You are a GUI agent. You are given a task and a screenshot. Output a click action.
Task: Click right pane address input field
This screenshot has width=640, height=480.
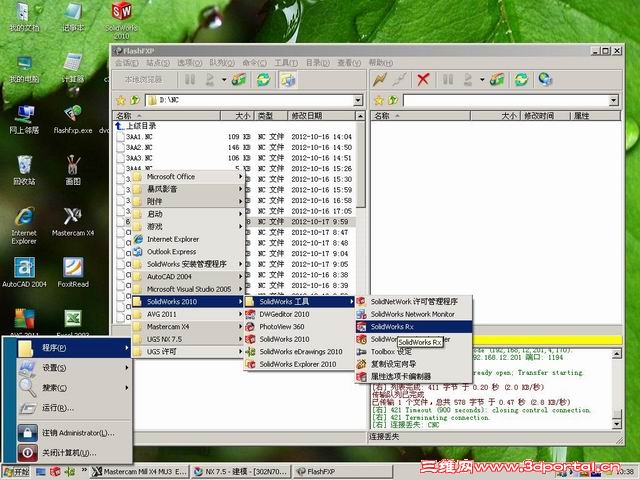pos(506,100)
